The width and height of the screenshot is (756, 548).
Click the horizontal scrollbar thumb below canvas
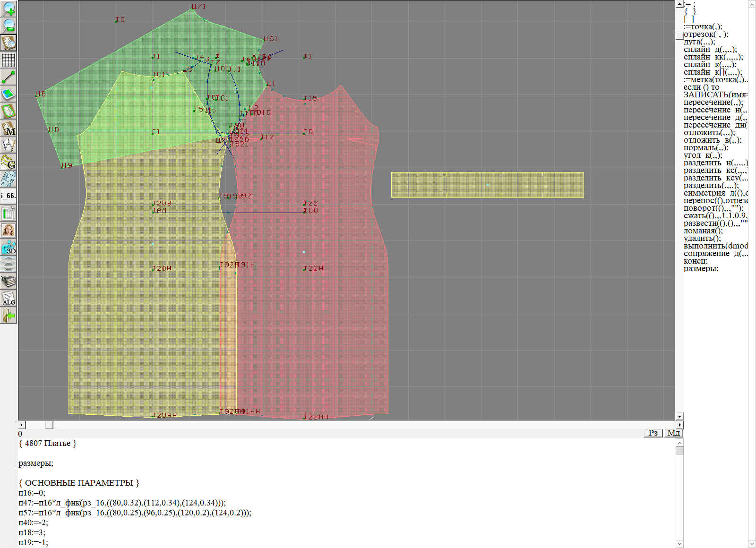point(49,425)
